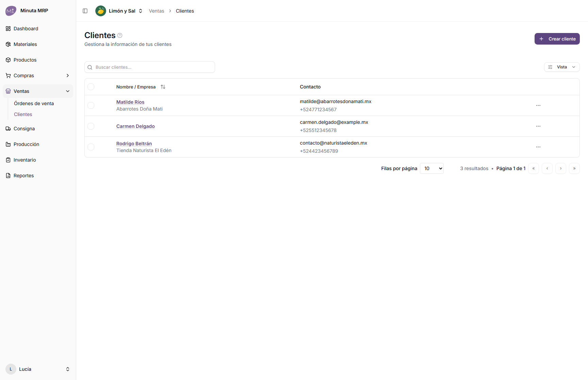Click email matilde@abarrotesdonamati.mx
Screen dimensions: 588x380
click(x=336, y=101)
